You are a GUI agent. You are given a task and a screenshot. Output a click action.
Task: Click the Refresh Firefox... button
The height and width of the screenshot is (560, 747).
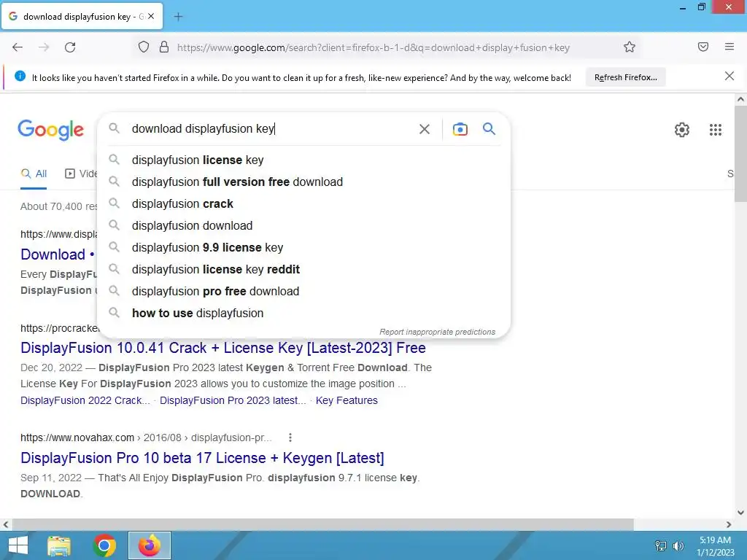(625, 77)
